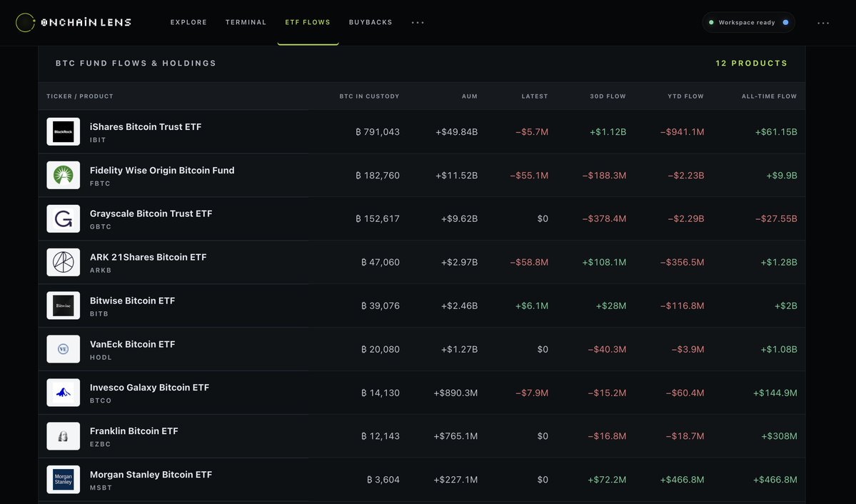This screenshot has width=856, height=504.
Task: Sort by the AUM column header
Action: (470, 96)
